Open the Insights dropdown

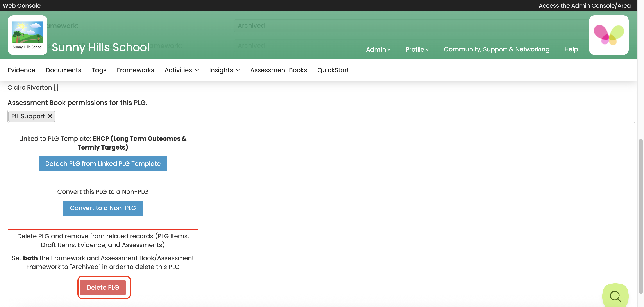224,70
